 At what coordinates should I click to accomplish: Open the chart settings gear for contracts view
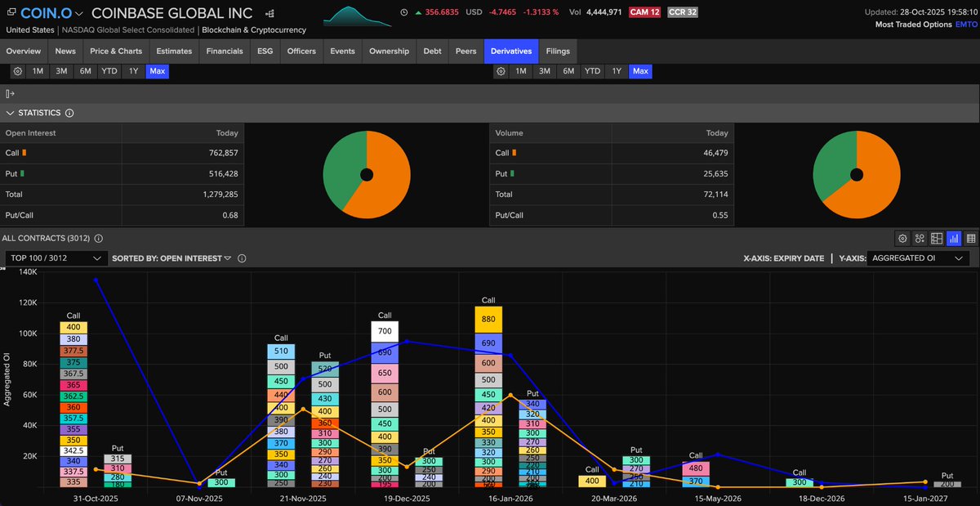point(902,238)
